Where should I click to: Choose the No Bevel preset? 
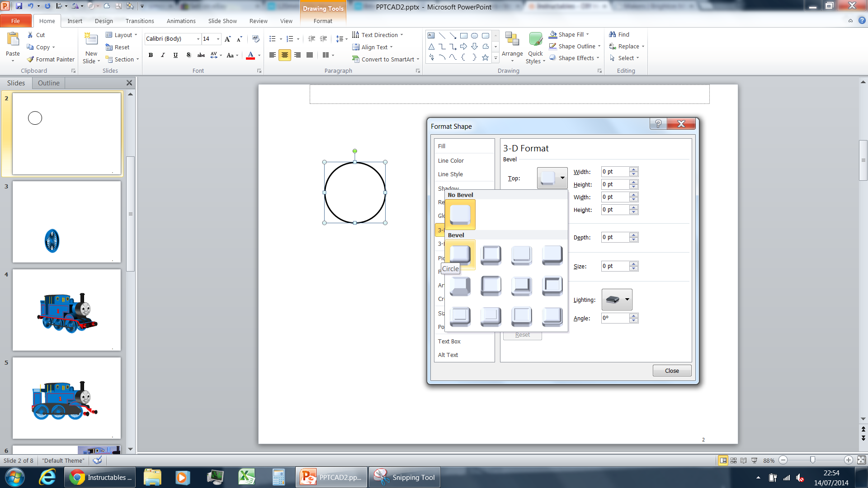pos(460,215)
